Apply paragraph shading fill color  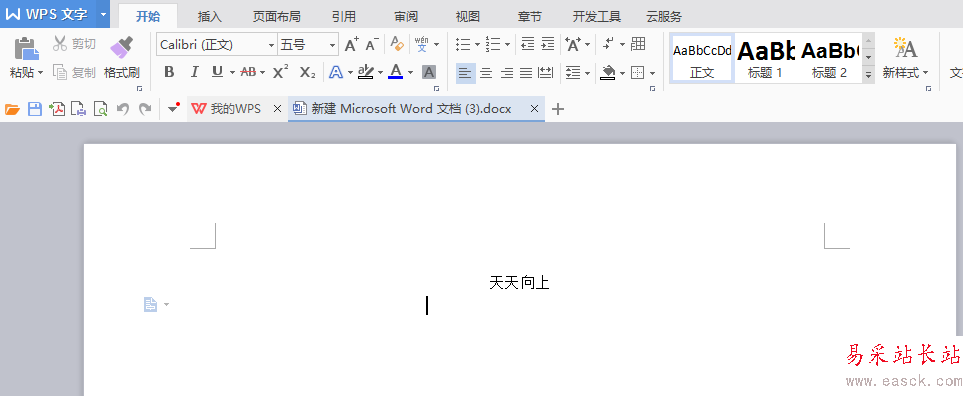(x=608, y=73)
